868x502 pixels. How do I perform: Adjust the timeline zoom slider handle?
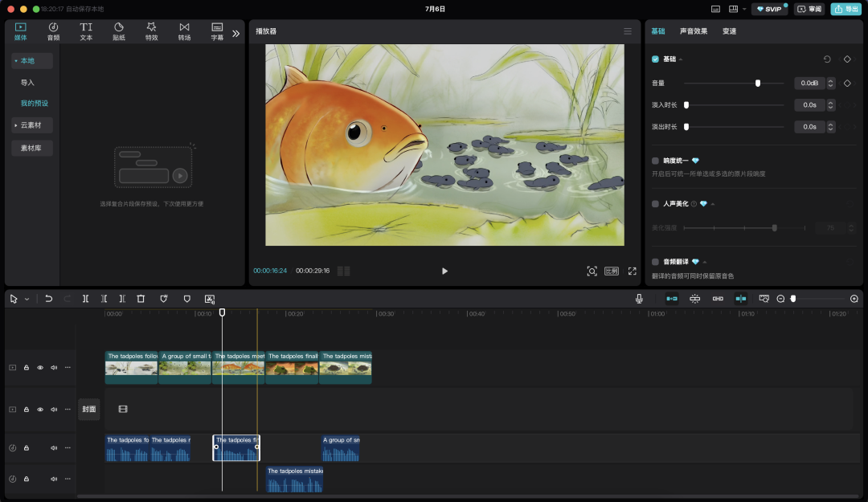[x=793, y=299]
